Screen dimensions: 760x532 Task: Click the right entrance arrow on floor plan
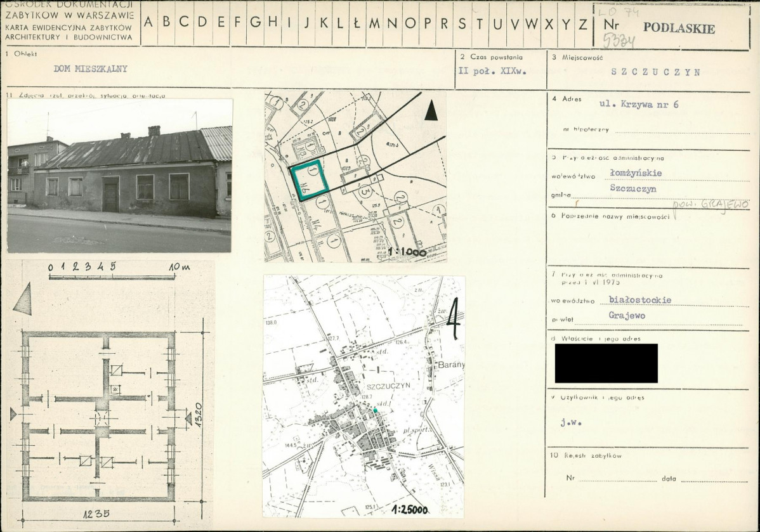point(188,417)
